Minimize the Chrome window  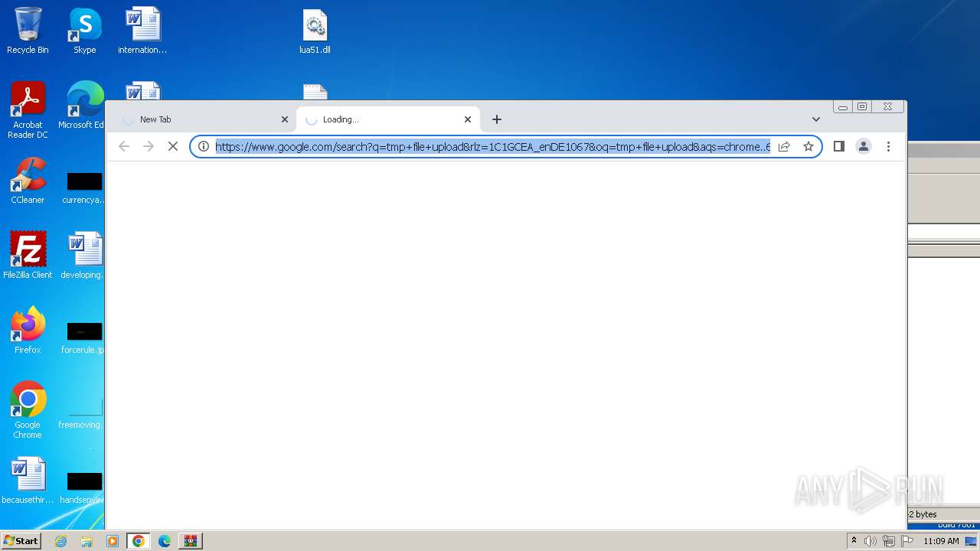click(843, 107)
